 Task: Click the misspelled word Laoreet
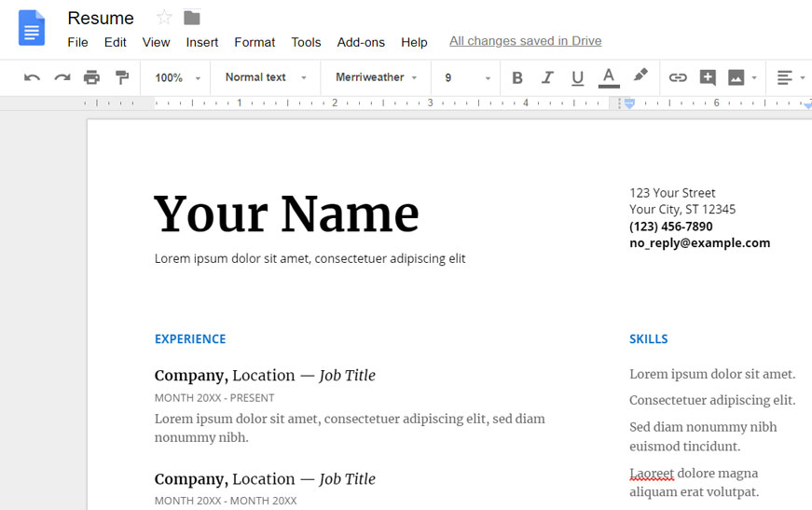pos(652,474)
